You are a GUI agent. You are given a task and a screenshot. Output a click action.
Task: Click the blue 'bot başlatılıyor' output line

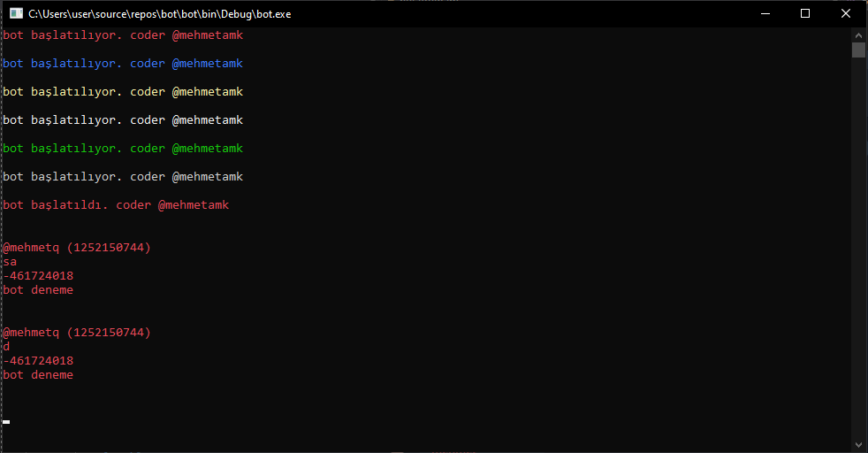tap(122, 64)
